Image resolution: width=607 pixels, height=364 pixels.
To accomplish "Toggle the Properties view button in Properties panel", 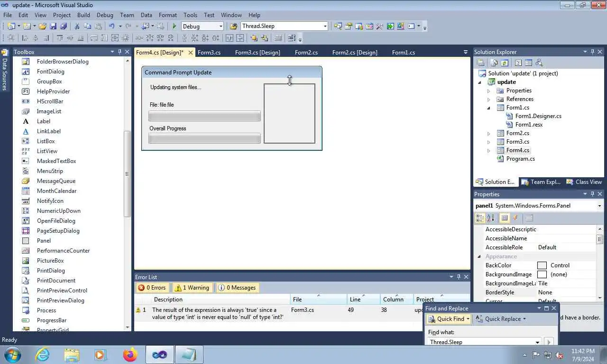I will (505, 218).
